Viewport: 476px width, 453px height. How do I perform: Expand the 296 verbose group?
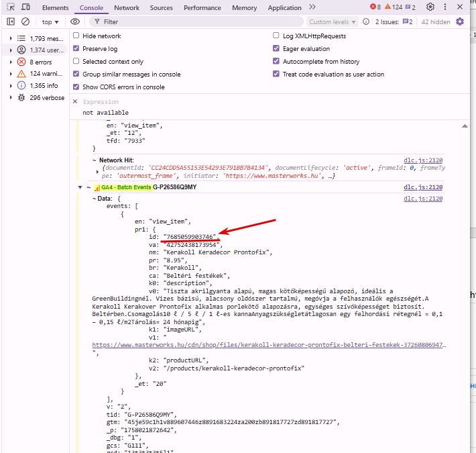coord(11,97)
